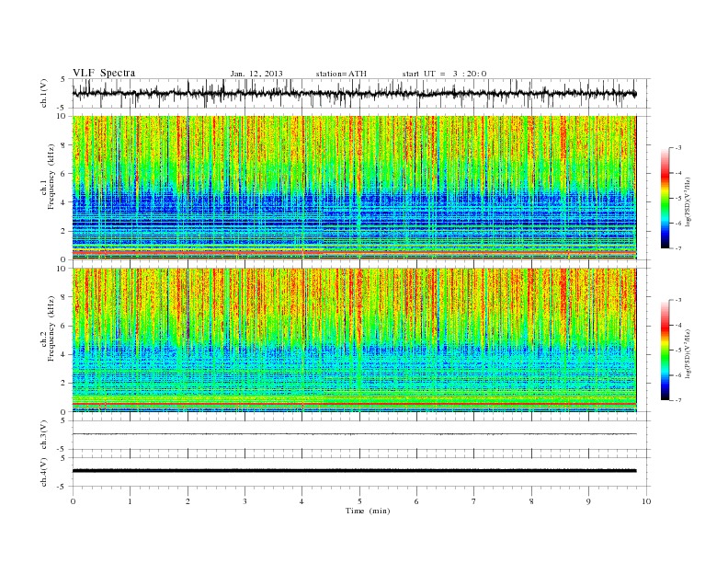Click the ch.1 spectrogram color bar

point(665,198)
